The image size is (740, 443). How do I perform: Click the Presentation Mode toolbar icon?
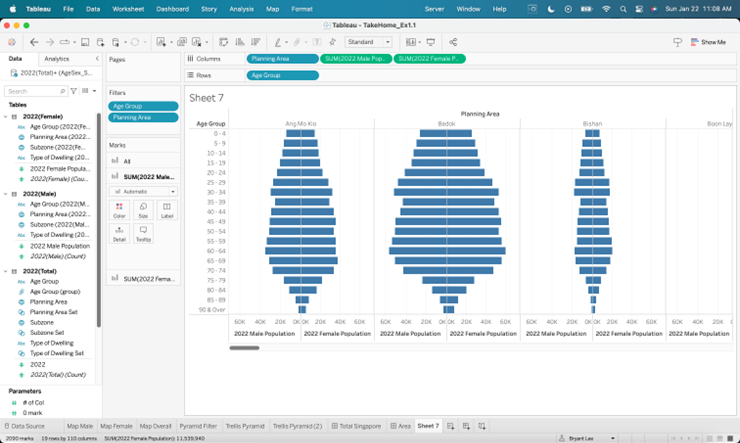(x=431, y=42)
